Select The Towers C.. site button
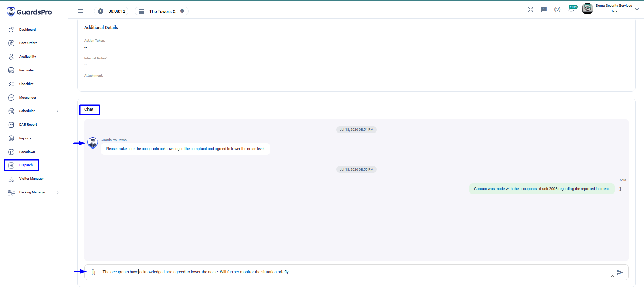 click(x=162, y=11)
